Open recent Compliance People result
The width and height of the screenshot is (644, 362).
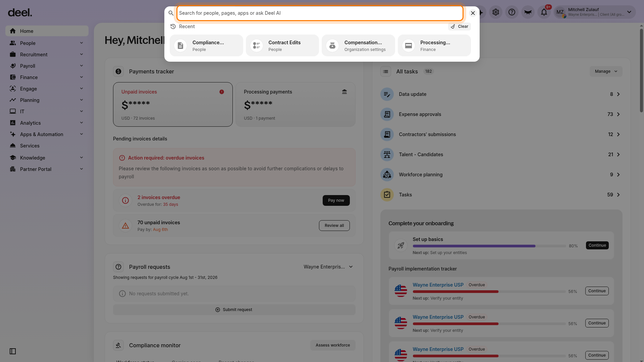[x=206, y=46]
